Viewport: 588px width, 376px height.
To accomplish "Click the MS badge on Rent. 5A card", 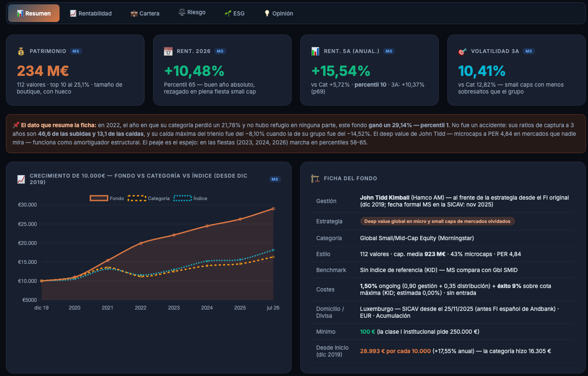I will pos(389,51).
